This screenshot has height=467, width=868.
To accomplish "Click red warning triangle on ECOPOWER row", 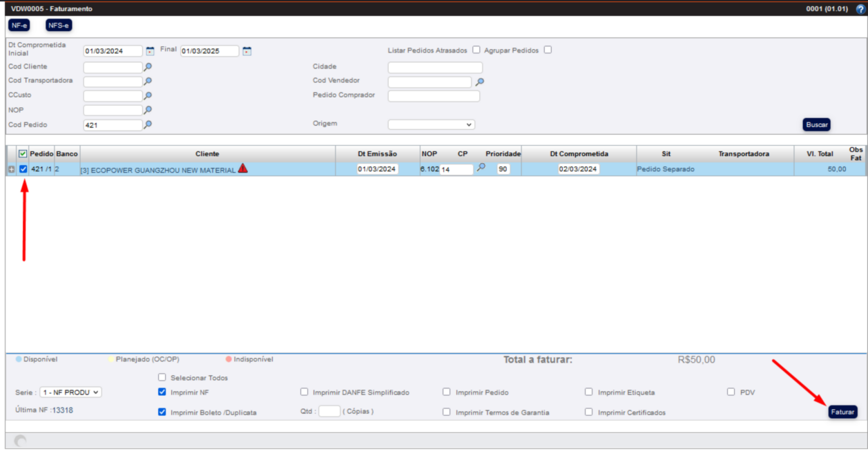I will 242,169.
